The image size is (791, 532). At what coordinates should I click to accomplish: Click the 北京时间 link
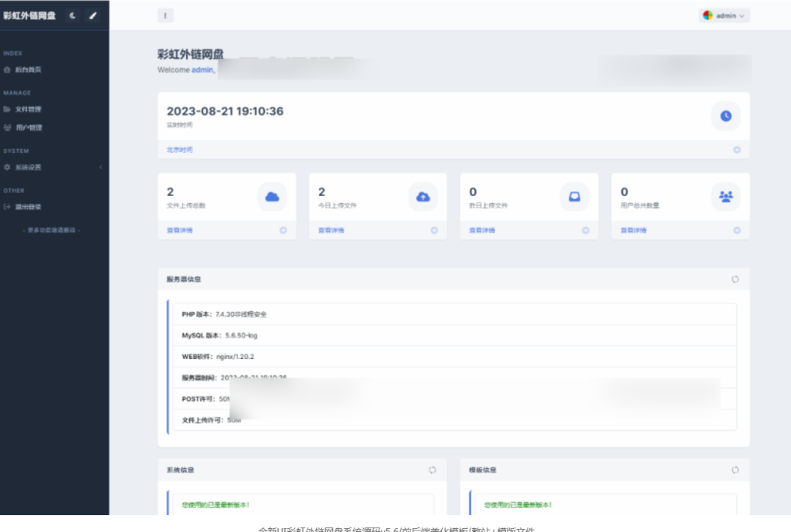pos(180,150)
